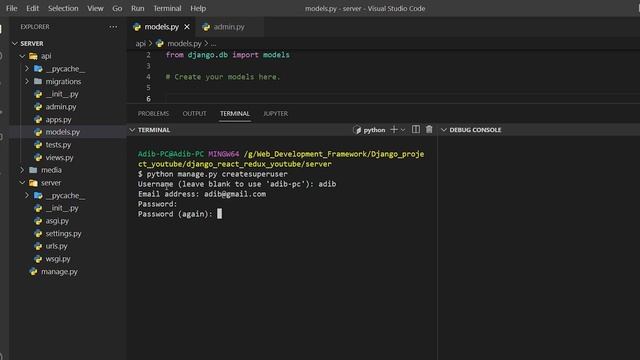
Task: Open __init__.py in the api folder
Action: tap(62, 94)
